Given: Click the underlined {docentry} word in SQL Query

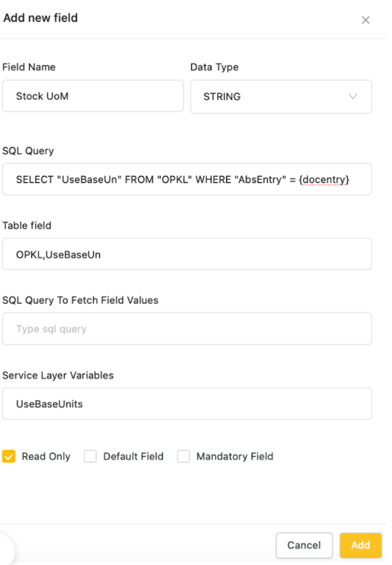Looking at the screenshot, I should [x=324, y=179].
